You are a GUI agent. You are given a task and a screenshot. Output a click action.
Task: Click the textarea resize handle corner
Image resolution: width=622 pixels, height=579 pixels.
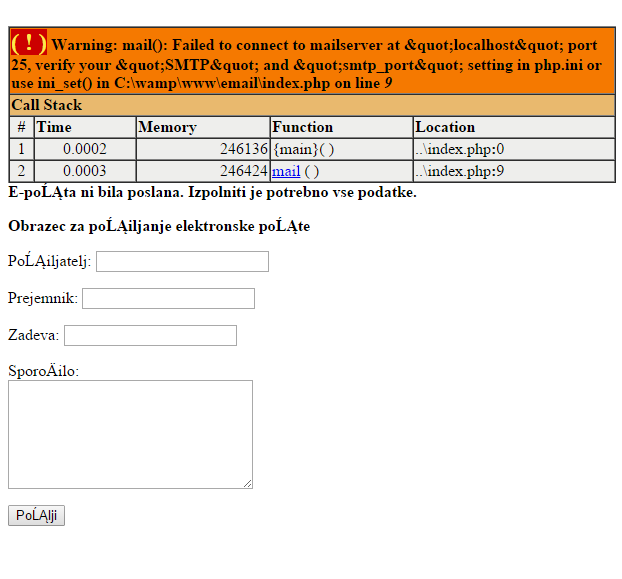[x=247, y=483]
